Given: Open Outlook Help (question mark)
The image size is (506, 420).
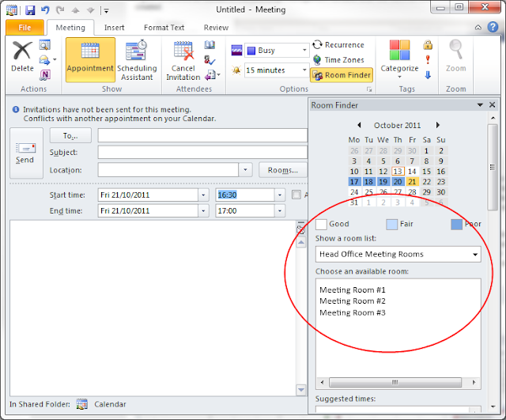Looking at the screenshot, I should pyautogui.click(x=493, y=27).
